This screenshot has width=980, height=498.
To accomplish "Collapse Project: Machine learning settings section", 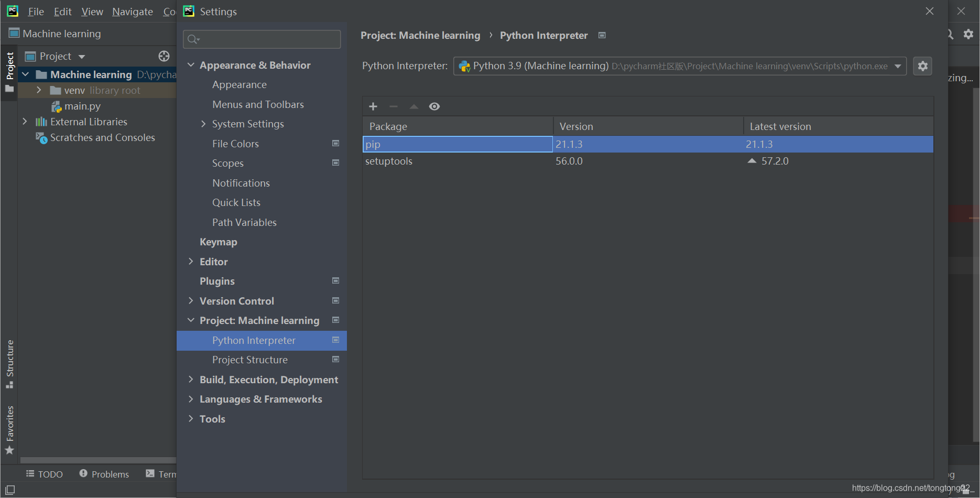I will pos(191,320).
